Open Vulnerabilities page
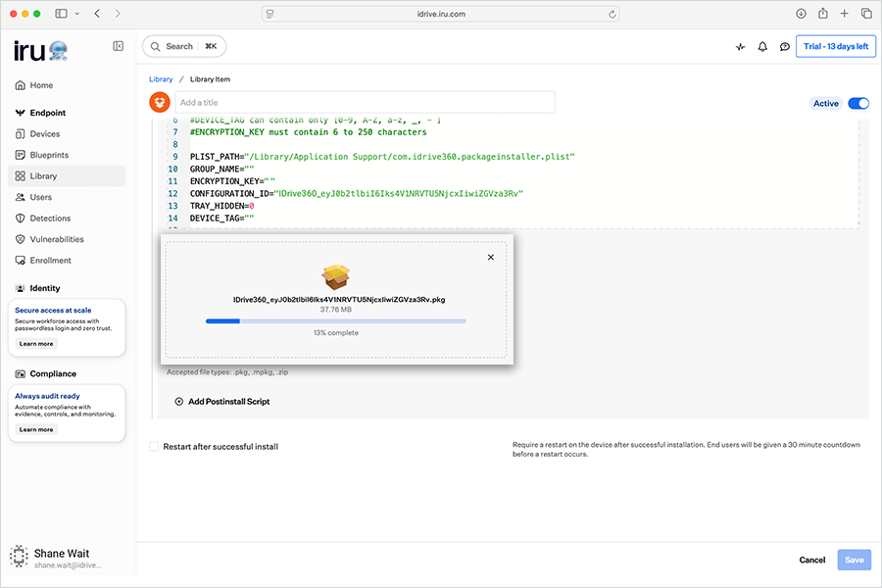 (x=67, y=239)
